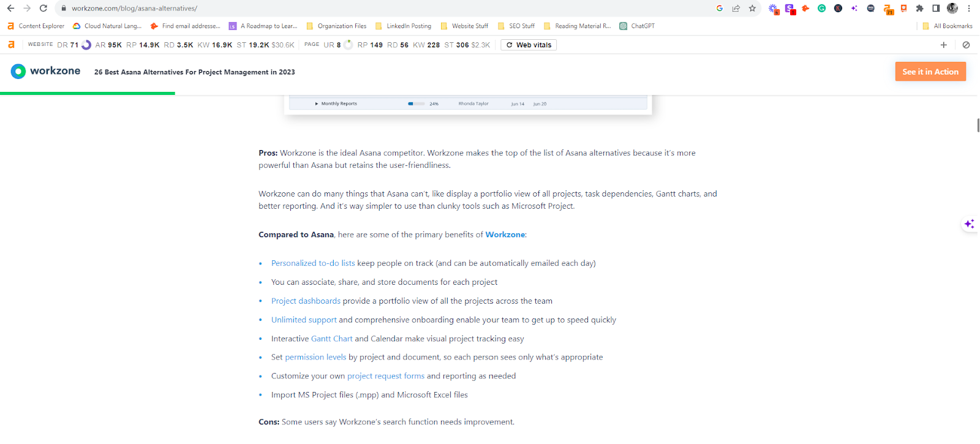The height and width of the screenshot is (444, 980).
Task: Open the Chrome three-dot menu
Action: click(969, 9)
